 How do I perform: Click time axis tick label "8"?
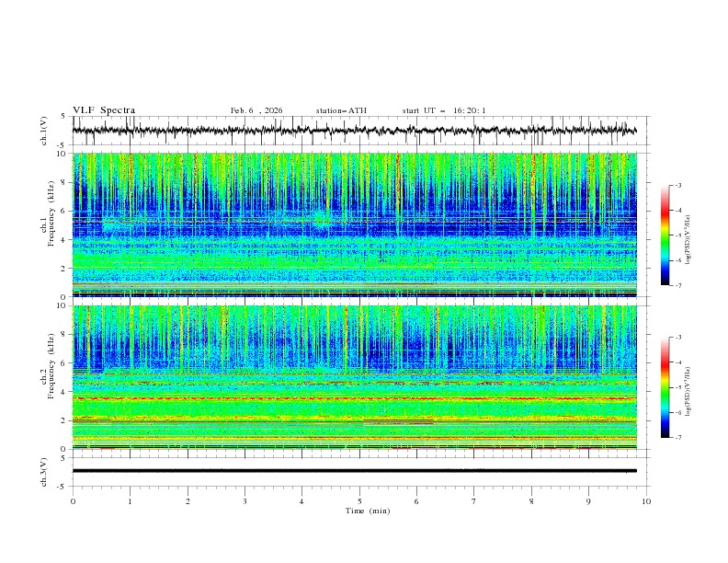click(531, 501)
